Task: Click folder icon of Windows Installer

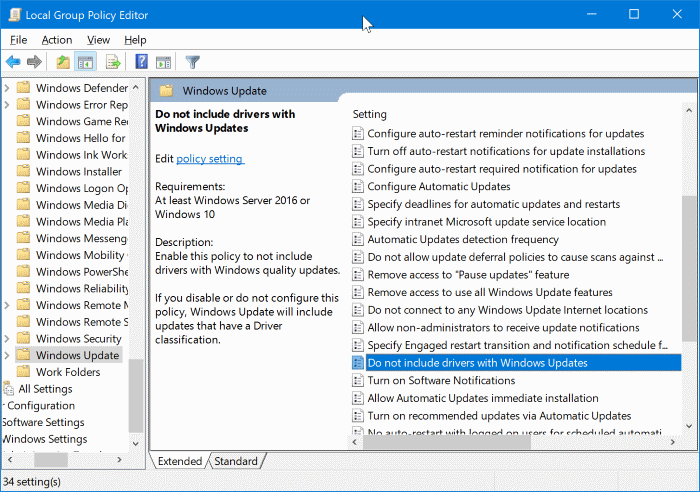Action: pyautogui.click(x=23, y=171)
